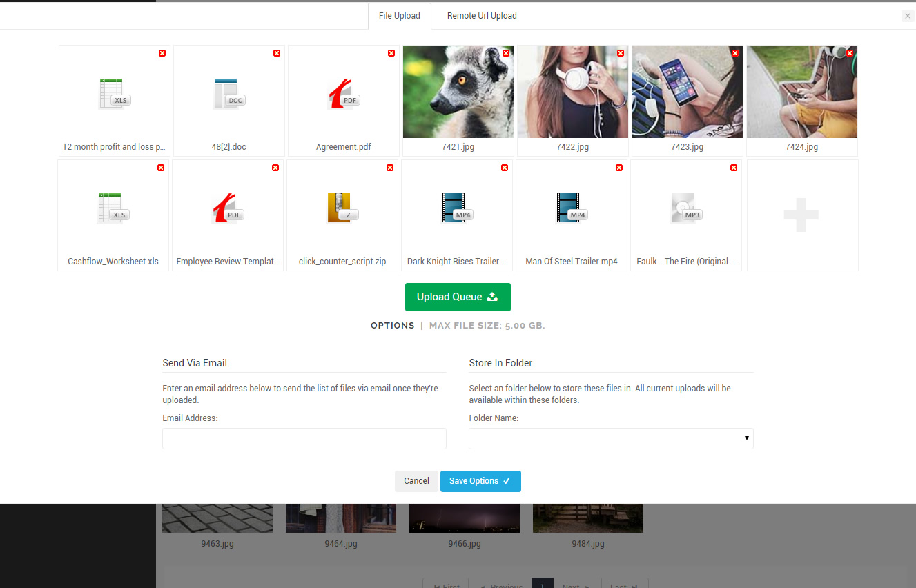This screenshot has width=916, height=588.
Task: Click the Email Address input field
Action: [x=304, y=438]
